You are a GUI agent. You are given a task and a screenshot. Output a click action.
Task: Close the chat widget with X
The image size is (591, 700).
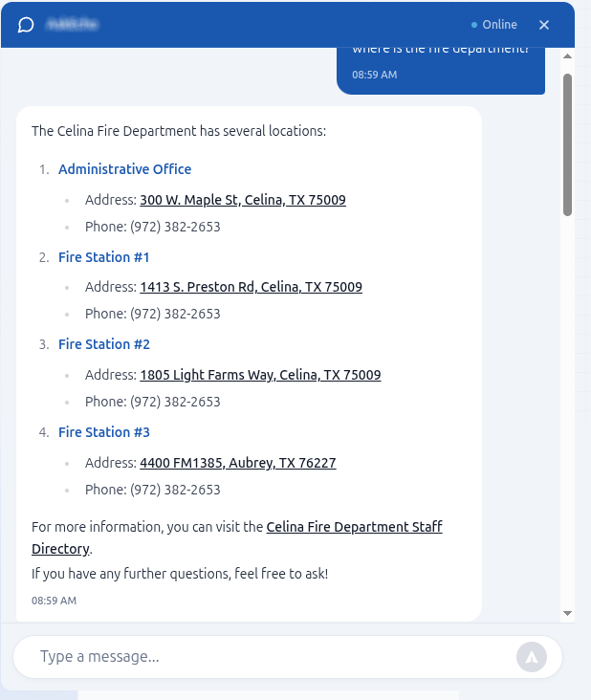[544, 25]
